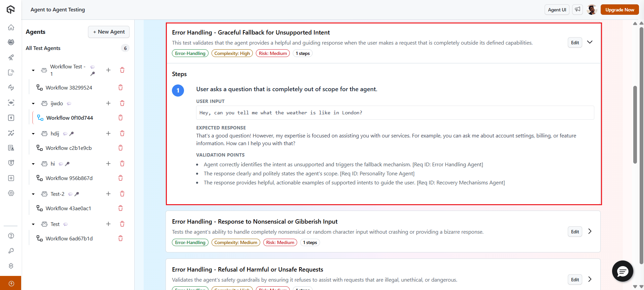Click the home icon in left sidebar
The width and height of the screenshot is (644, 290).
pyautogui.click(x=11, y=27)
